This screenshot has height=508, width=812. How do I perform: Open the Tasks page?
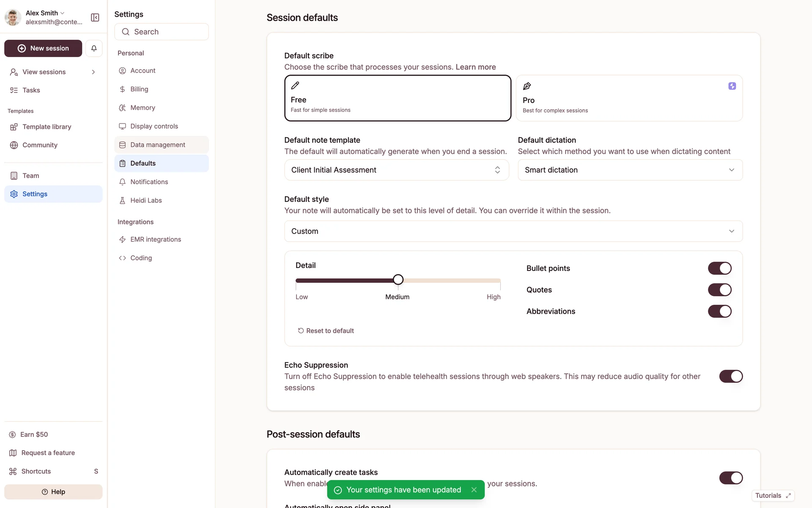(31, 90)
